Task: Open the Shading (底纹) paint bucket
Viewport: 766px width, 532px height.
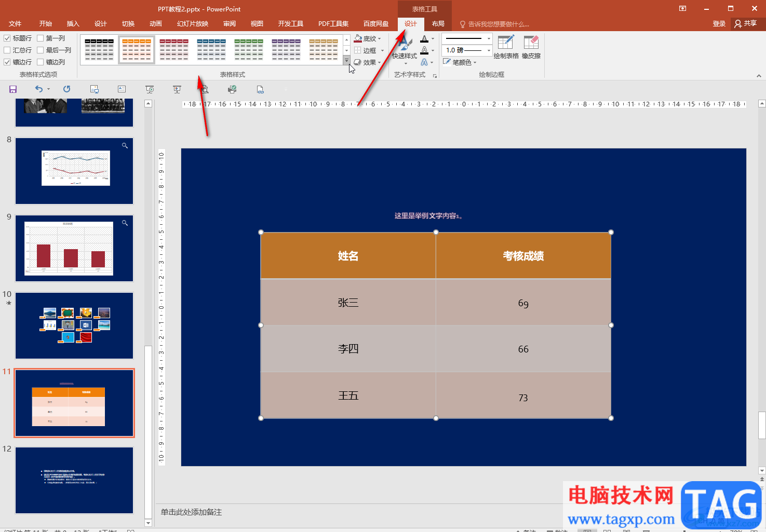Action: (x=358, y=38)
